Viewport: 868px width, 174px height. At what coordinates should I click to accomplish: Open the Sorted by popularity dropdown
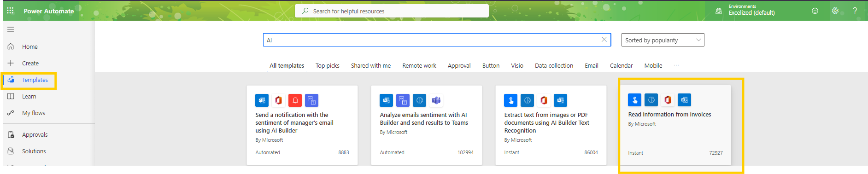pos(663,40)
